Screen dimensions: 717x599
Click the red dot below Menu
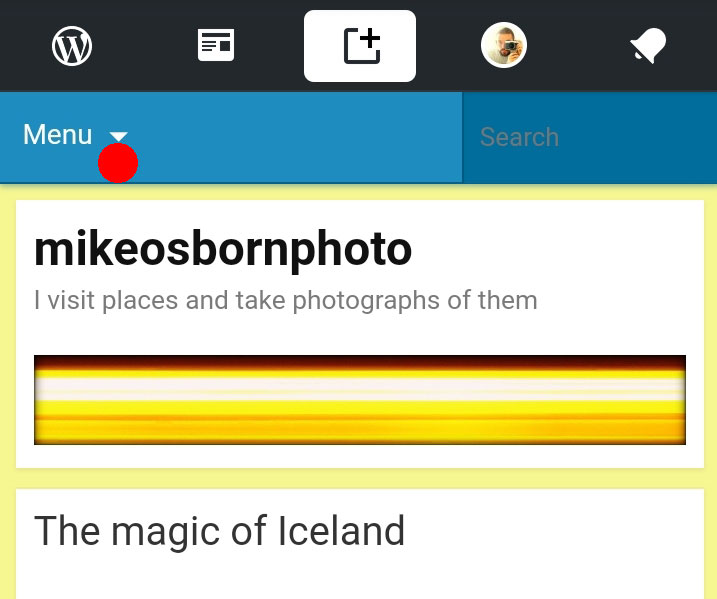click(x=118, y=163)
